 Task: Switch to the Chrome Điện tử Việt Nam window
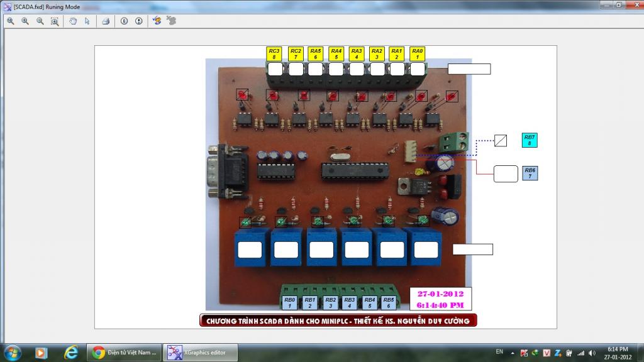click(x=124, y=353)
